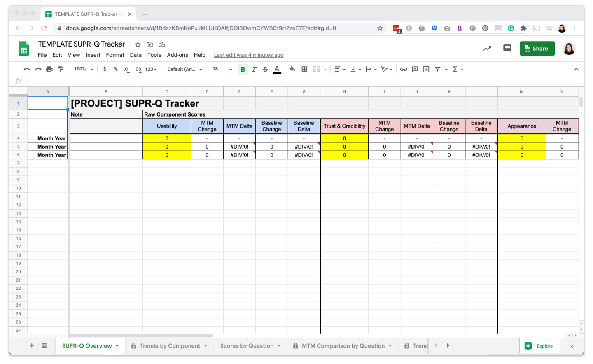
Task: Open the Default font dropdown
Action: click(x=185, y=69)
